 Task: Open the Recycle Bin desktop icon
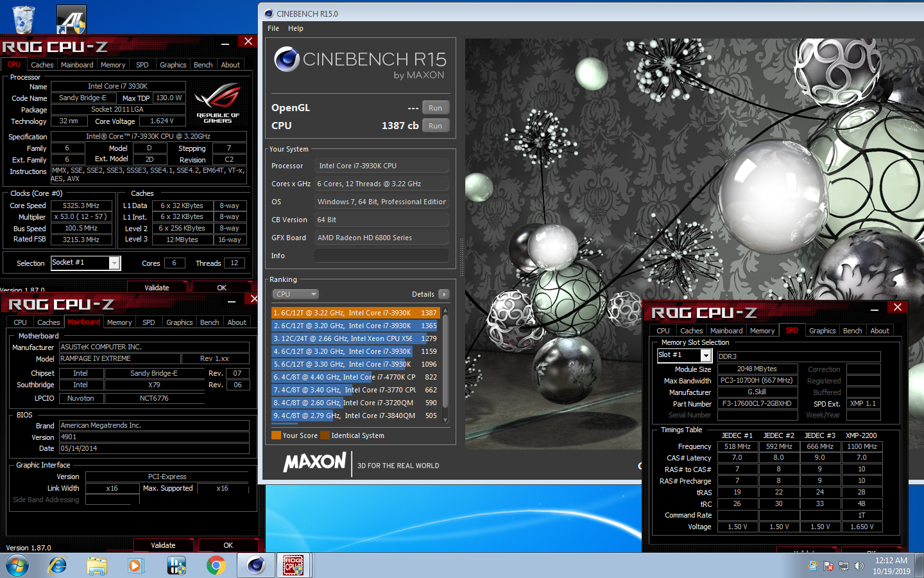point(23,19)
